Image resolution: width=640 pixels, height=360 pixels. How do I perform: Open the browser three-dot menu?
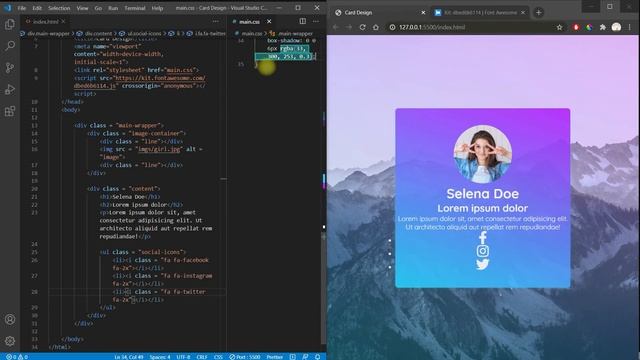click(630, 27)
